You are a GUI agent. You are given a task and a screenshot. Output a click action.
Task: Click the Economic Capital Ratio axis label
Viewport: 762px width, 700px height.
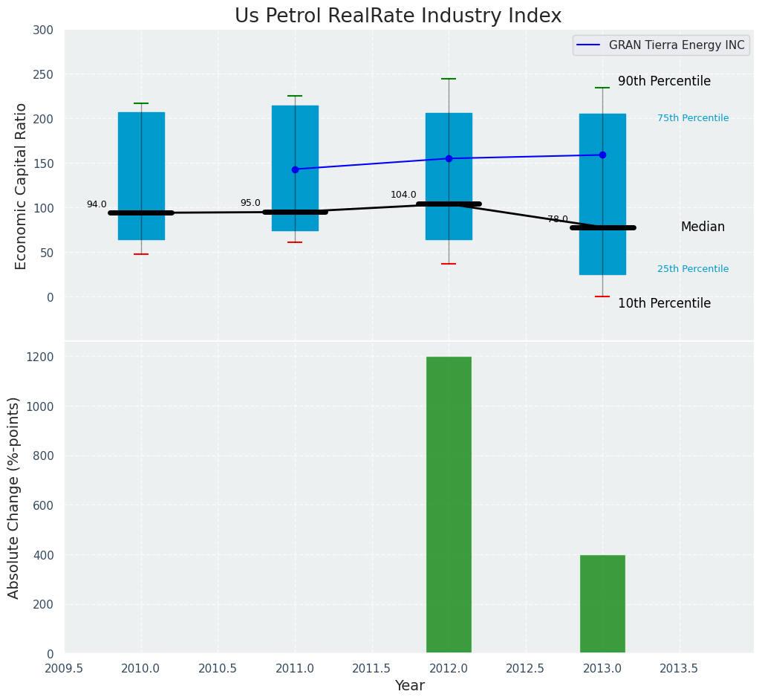[x=22, y=186]
